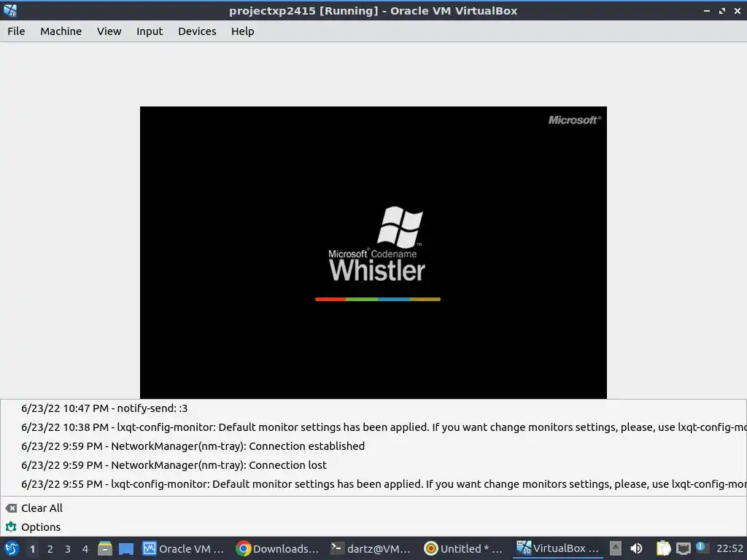This screenshot has height=560, width=747.
Task: Select VirtualBox taskbar window entry
Action: [x=558, y=548]
